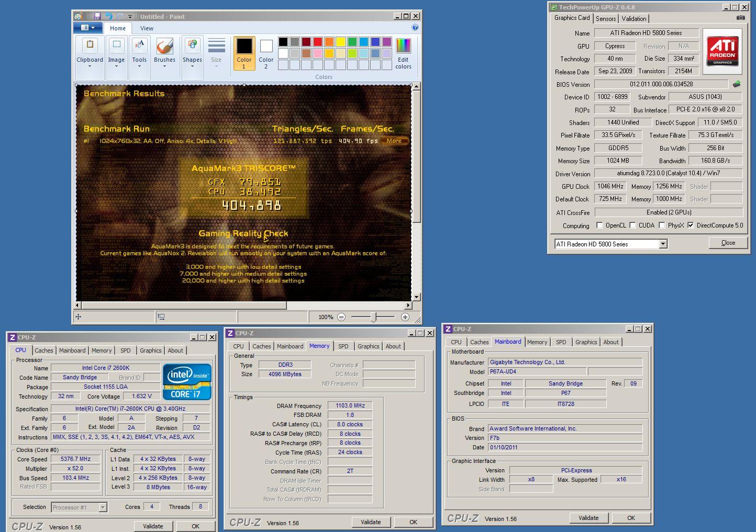The image size is (756, 532).
Task: Expand the Clipboard group in Paint
Action: click(x=90, y=58)
